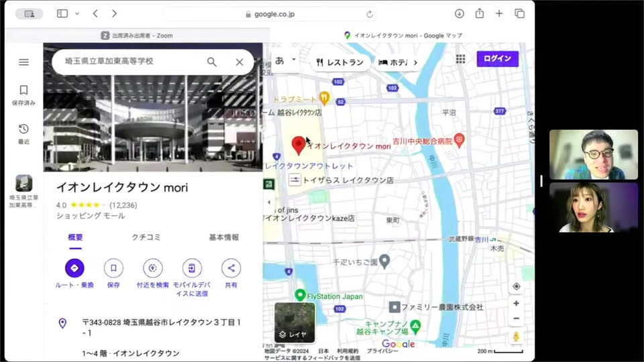Open the 利用規約 terms link

(x=347, y=351)
